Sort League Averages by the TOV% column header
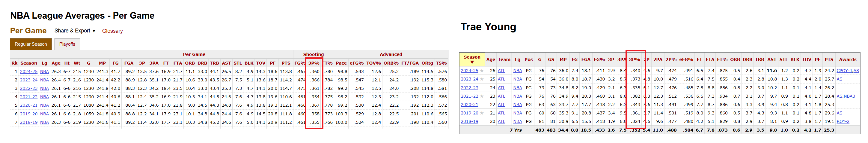 coord(373,63)
